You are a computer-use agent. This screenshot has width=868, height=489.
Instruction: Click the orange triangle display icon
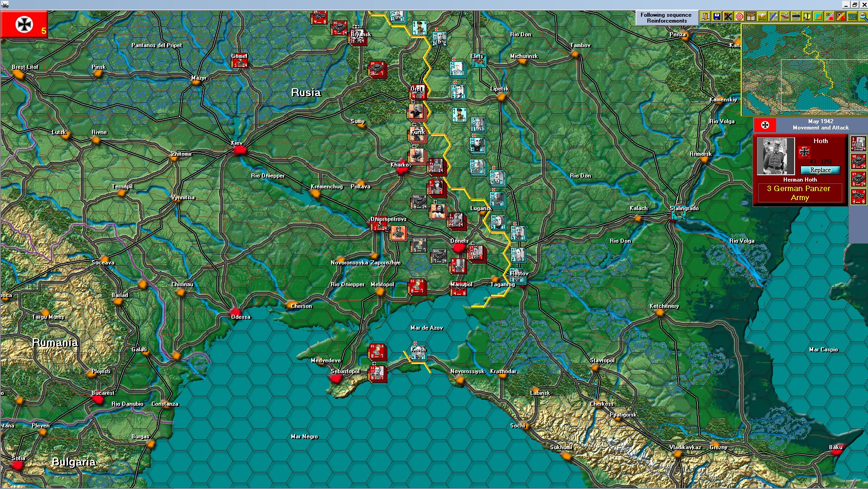point(818,17)
